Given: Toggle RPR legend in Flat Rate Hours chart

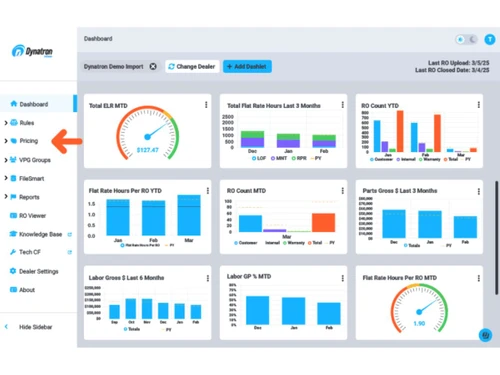Looking at the screenshot, I should coord(299,158).
